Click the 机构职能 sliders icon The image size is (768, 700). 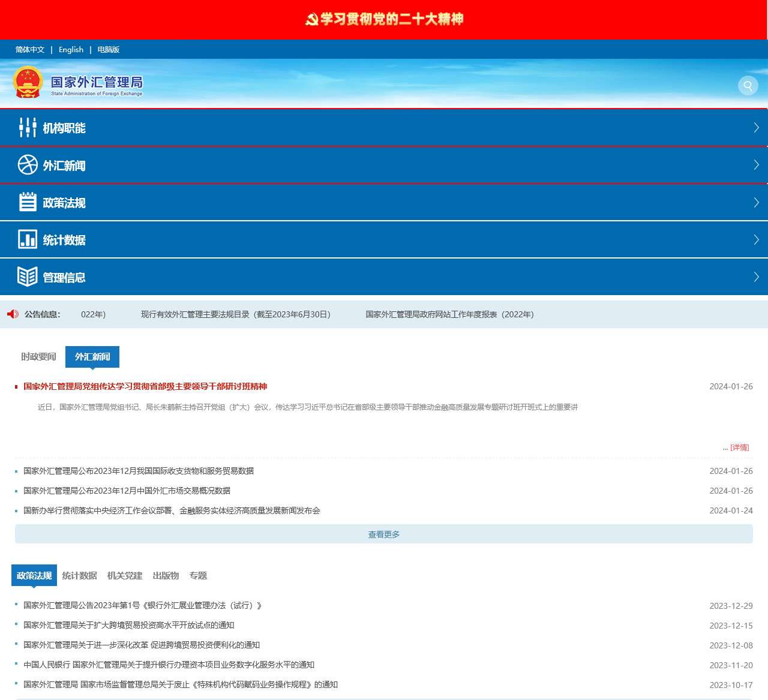[x=28, y=128]
